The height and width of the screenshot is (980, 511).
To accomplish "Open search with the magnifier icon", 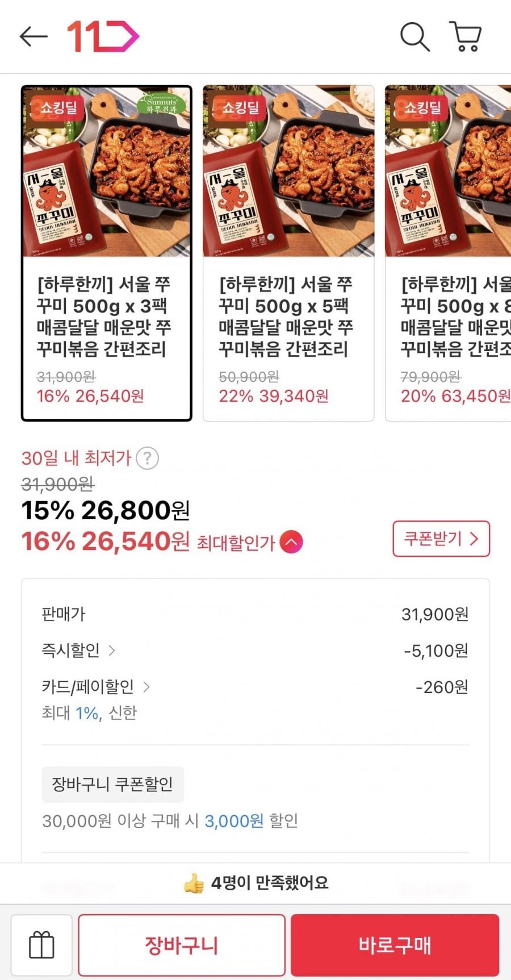I will click(414, 37).
